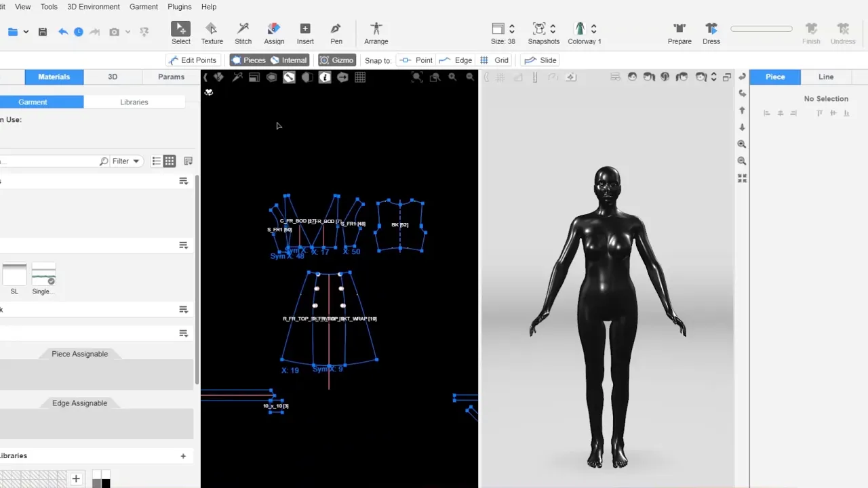Image resolution: width=868 pixels, height=488 pixels.
Task: Click the Dress garment icon
Action: [x=711, y=33]
